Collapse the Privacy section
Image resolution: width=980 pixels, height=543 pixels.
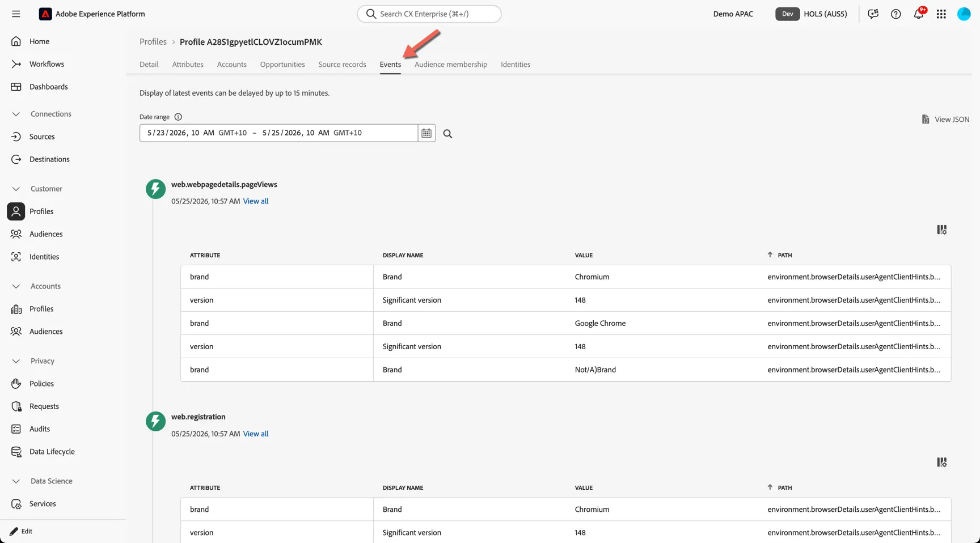(16, 361)
